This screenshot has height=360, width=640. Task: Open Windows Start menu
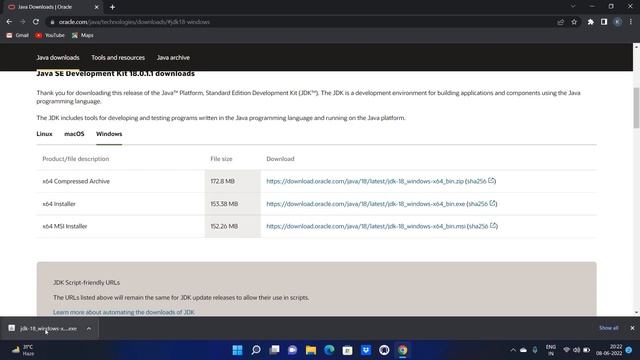[237, 350]
